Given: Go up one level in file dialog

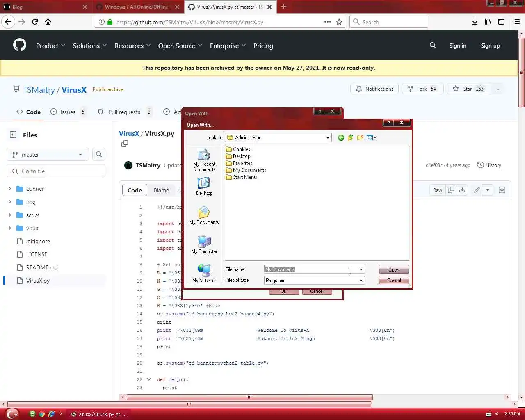Looking at the screenshot, I should coord(350,137).
